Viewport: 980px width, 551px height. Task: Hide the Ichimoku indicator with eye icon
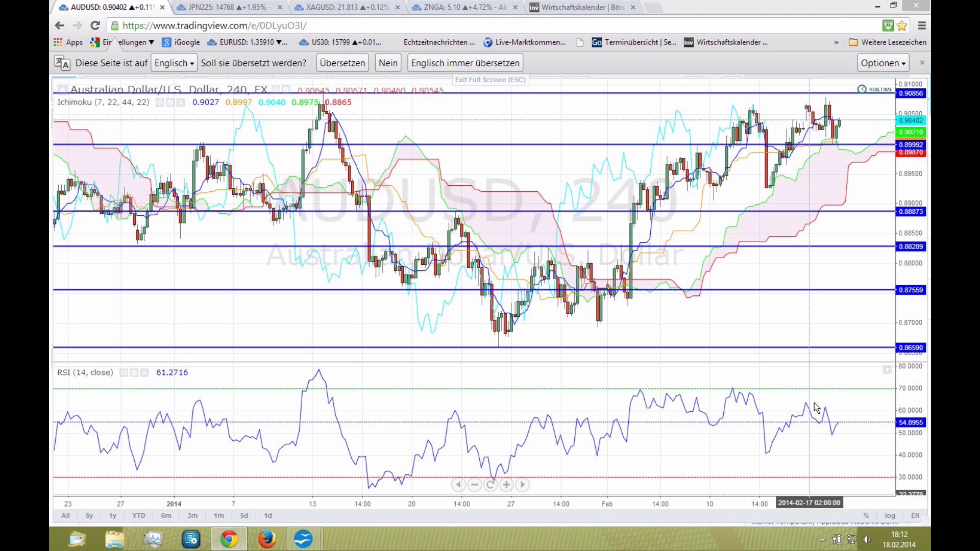coord(160,103)
